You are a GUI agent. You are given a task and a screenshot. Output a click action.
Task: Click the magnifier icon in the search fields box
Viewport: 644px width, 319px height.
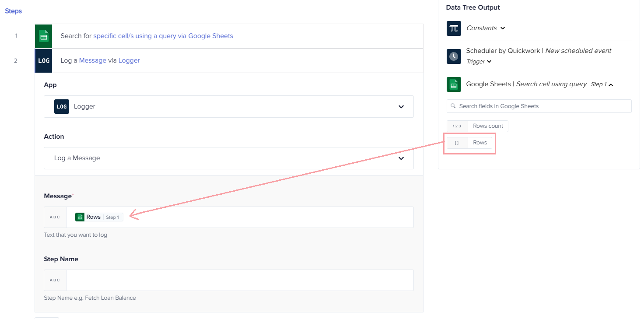[x=453, y=106]
